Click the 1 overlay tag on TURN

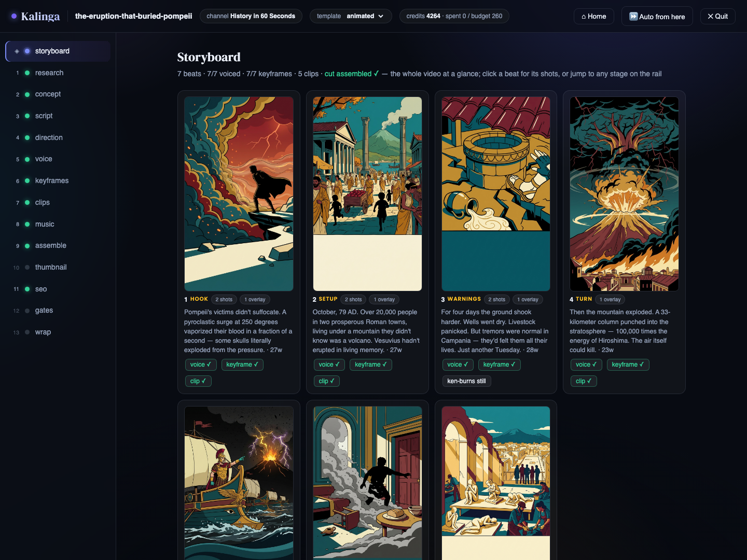point(610,299)
